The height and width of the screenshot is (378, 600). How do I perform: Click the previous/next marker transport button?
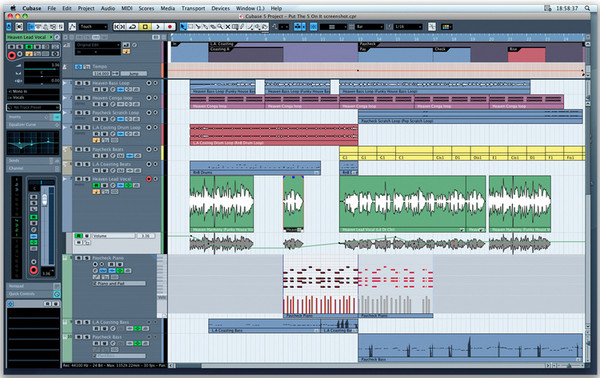[120, 27]
